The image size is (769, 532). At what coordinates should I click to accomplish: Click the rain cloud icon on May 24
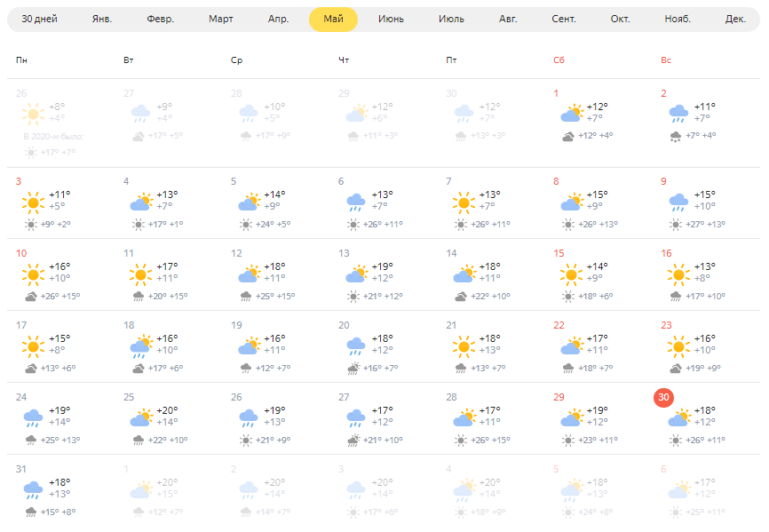pos(33,418)
